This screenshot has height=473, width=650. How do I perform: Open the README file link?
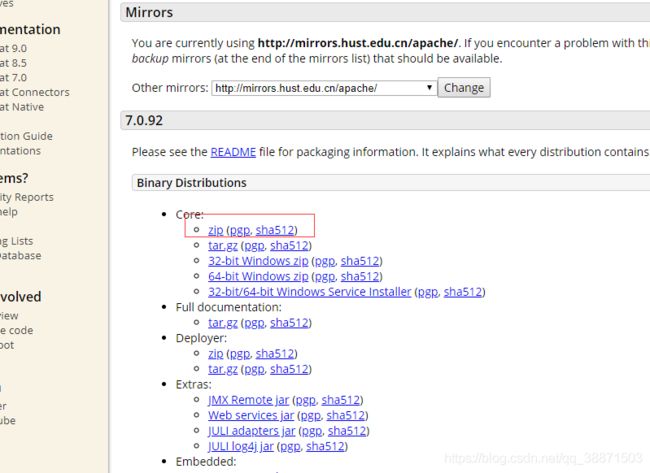coord(233,152)
